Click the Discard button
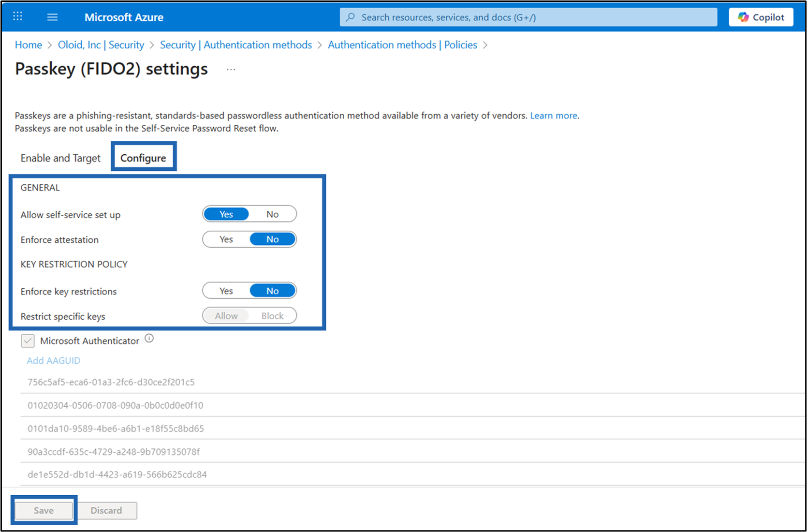Image resolution: width=807 pixels, height=532 pixels. pyautogui.click(x=106, y=511)
